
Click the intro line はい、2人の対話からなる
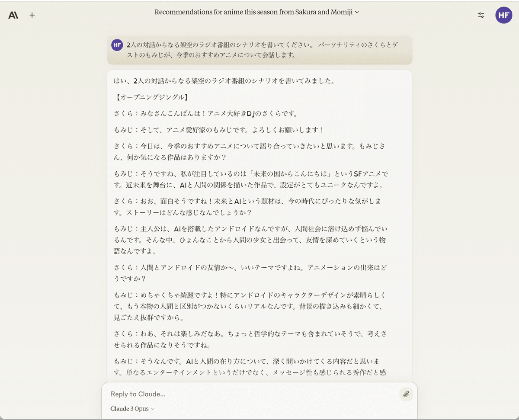[224, 81]
